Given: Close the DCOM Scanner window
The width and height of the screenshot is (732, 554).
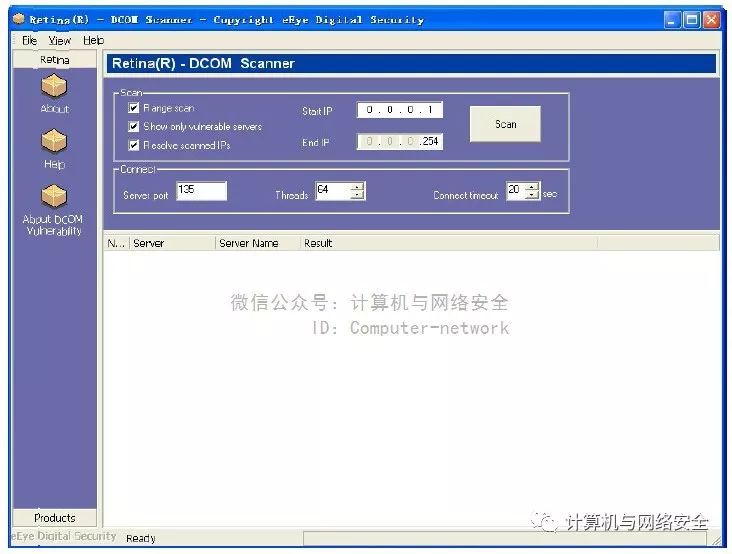Looking at the screenshot, I should click(x=711, y=20).
